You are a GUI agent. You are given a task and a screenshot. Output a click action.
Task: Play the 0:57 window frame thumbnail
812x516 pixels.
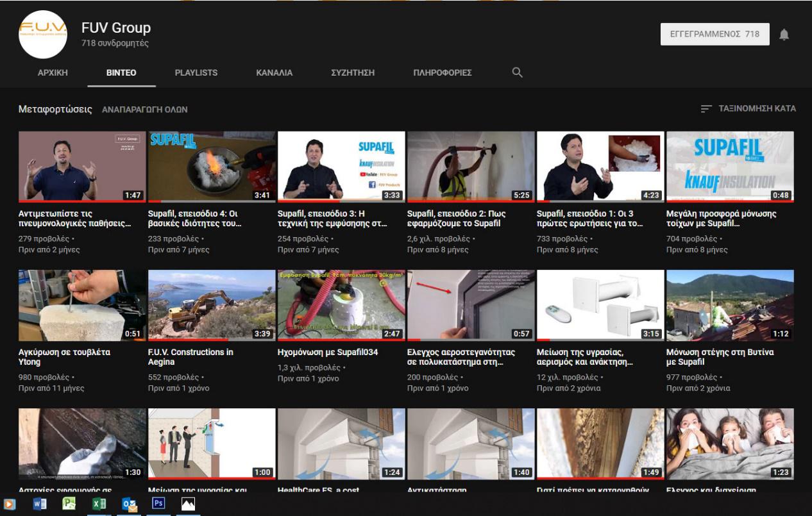pyautogui.click(x=471, y=305)
